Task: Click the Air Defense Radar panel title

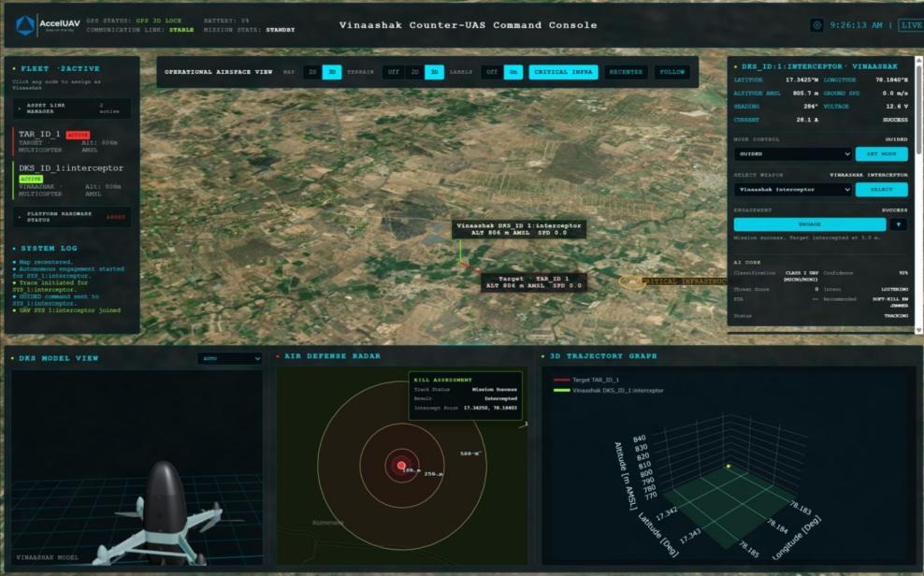Action: 332,355
